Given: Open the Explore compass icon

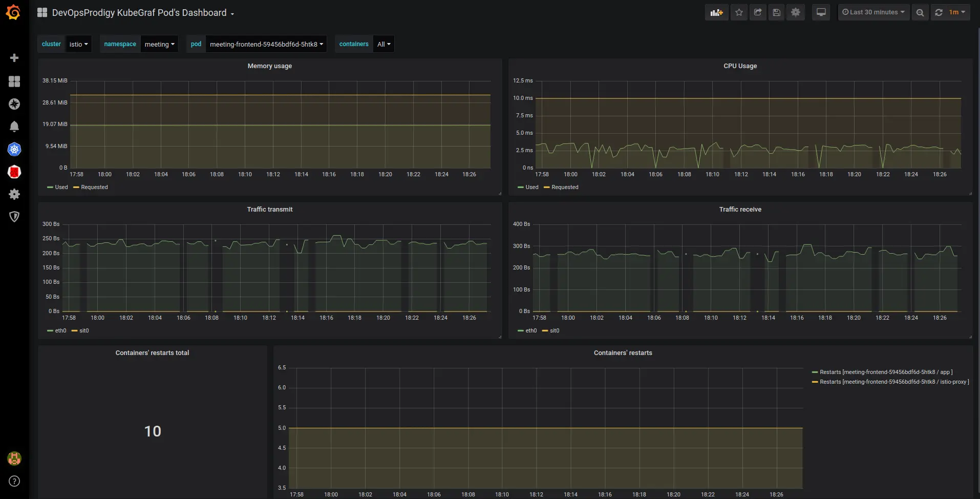Looking at the screenshot, I should (14, 104).
